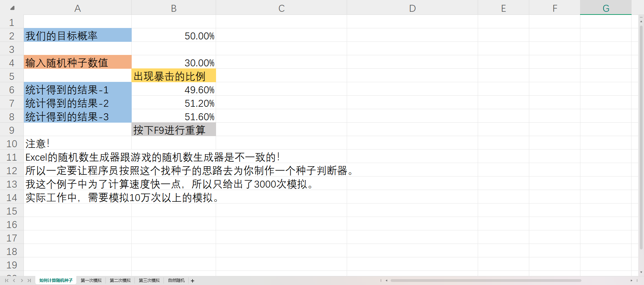Image resolution: width=644 pixels, height=285 pixels.
Task: Click the horizontal scrollbar thumb
Action: tap(486, 281)
